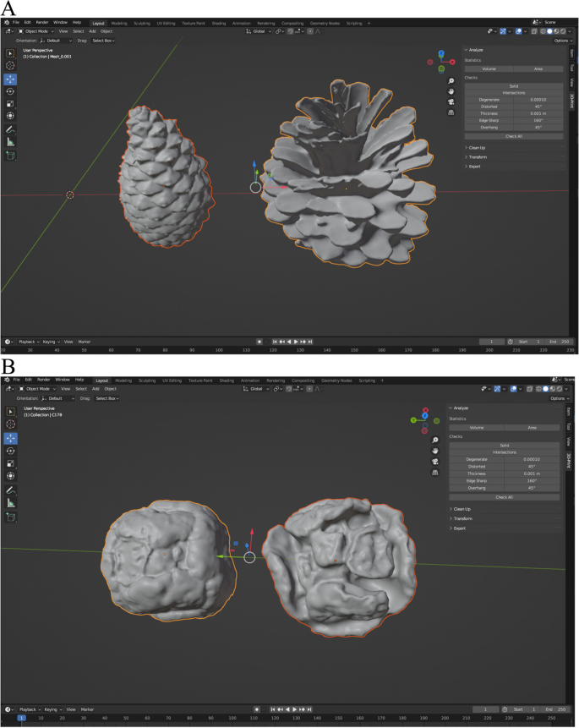The height and width of the screenshot is (728, 579).
Task: Switch to the Sculpting workspace tab in window B
Action: point(146,380)
